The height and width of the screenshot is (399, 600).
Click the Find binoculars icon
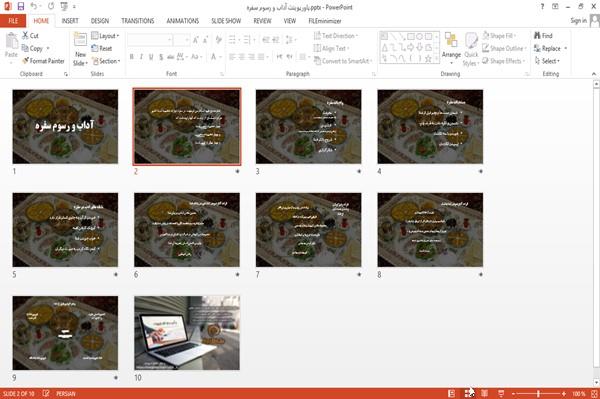[x=537, y=36]
